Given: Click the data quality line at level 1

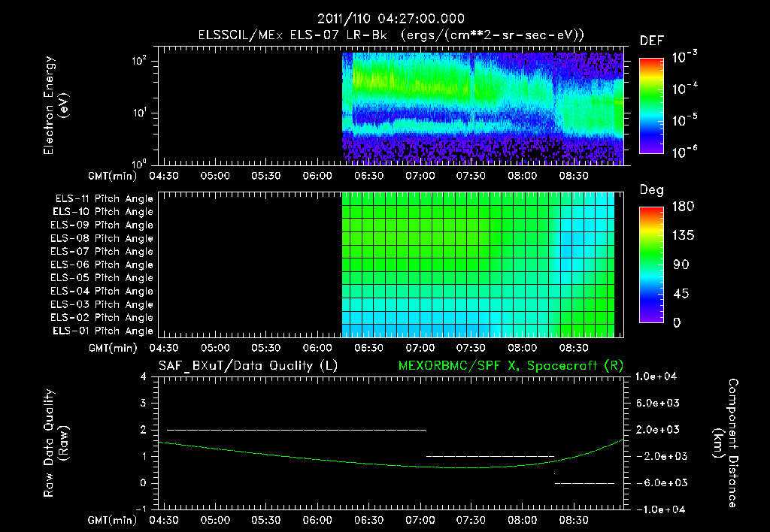Looking at the screenshot, I should pyautogui.click(x=490, y=456).
